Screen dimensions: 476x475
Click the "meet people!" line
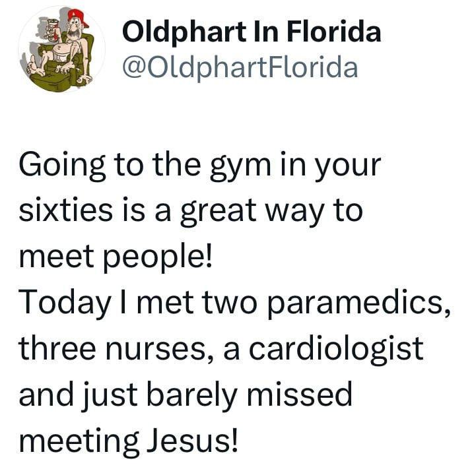pyautogui.click(x=116, y=256)
